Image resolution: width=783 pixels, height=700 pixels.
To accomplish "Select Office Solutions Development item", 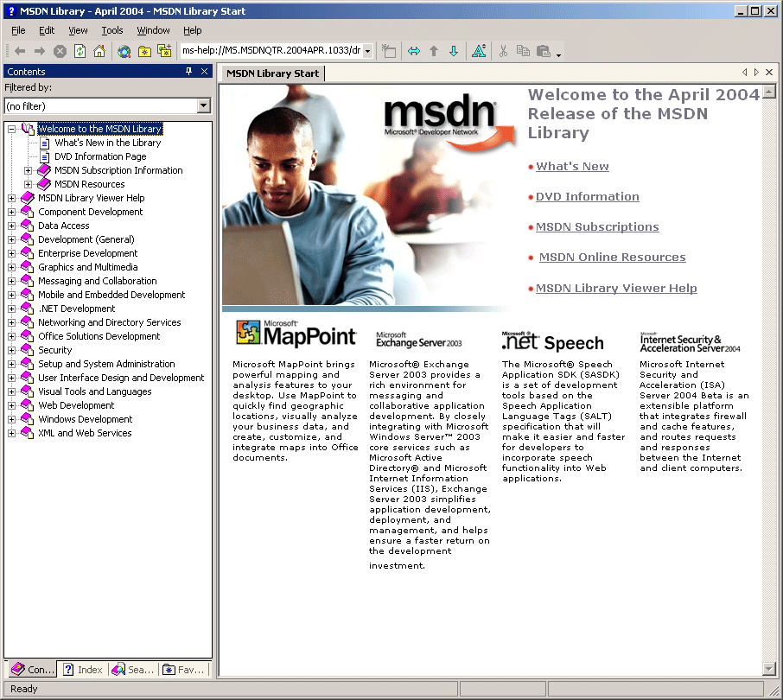I will [99, 336].
